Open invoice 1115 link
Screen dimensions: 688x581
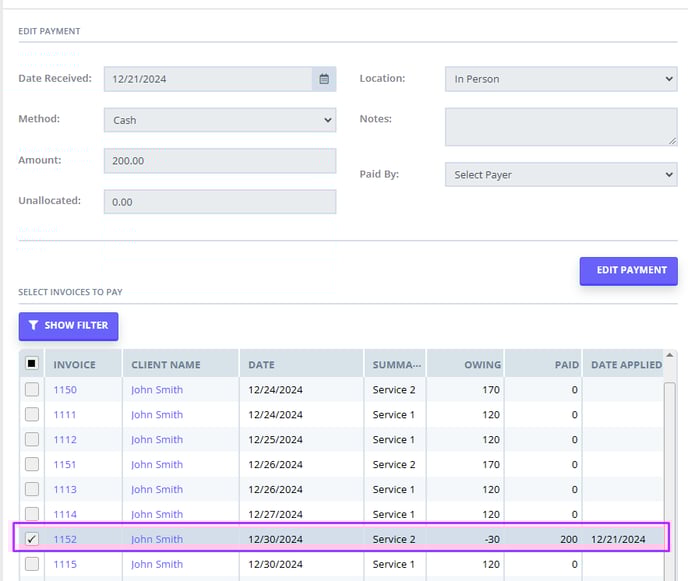[65, 564]
